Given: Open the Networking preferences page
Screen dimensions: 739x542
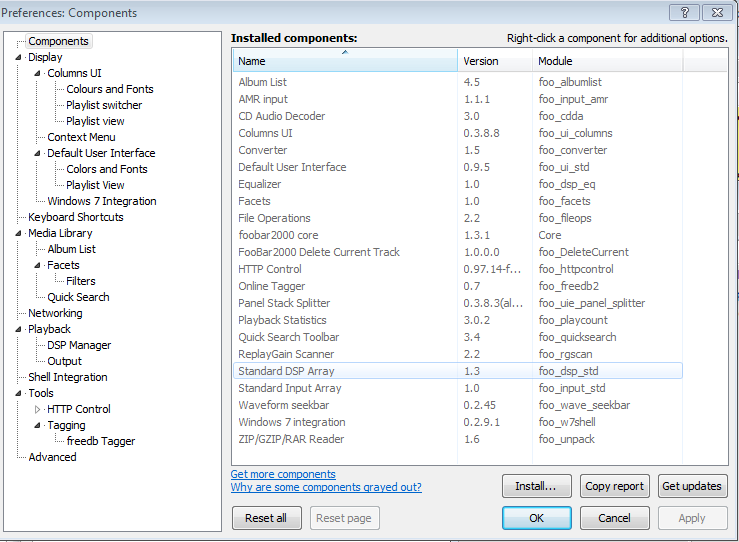Looking at the screenshot, I should coord(55,314).
